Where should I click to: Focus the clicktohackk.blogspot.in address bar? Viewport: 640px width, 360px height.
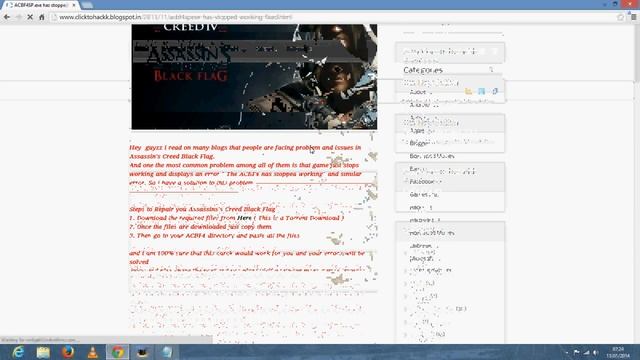pos(333,17)
